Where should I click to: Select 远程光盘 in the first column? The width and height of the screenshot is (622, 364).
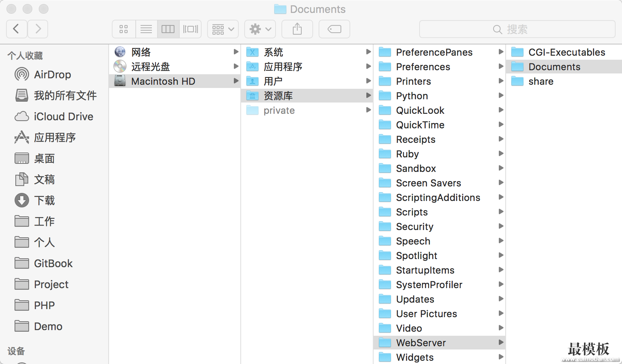[175, 67]
